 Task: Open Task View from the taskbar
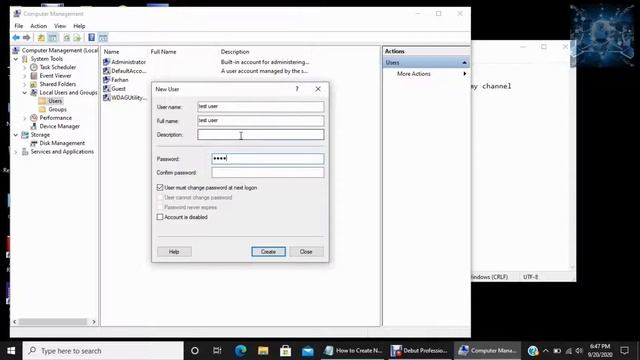coord(217,351)
